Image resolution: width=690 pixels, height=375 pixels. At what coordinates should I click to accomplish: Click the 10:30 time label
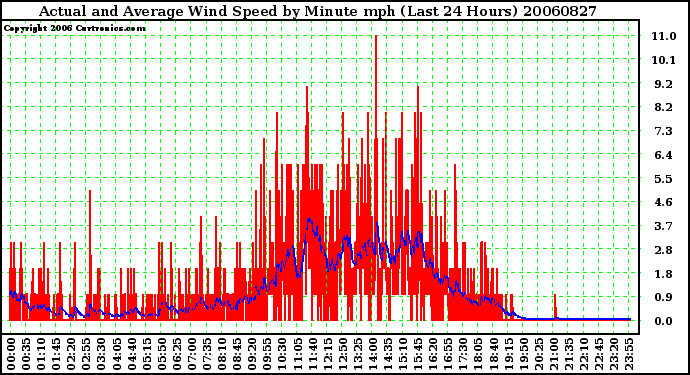pyautogui.click(x=282, y=354)
